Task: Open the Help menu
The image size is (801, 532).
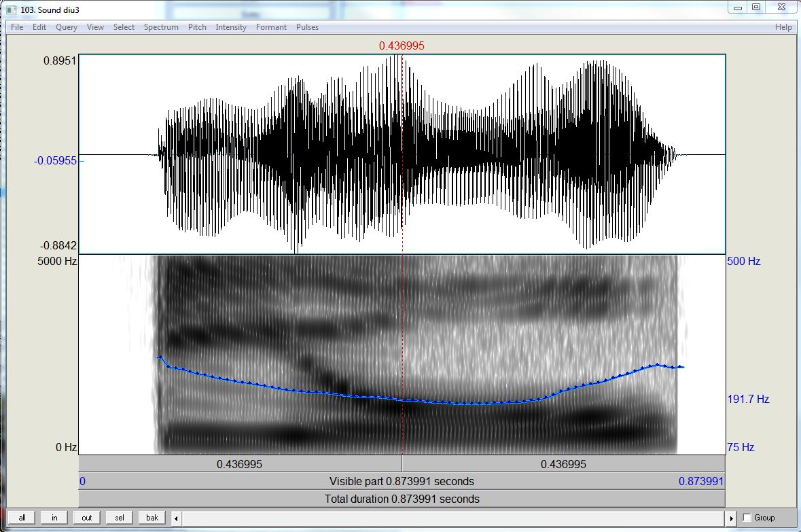Action: [783, 27]
